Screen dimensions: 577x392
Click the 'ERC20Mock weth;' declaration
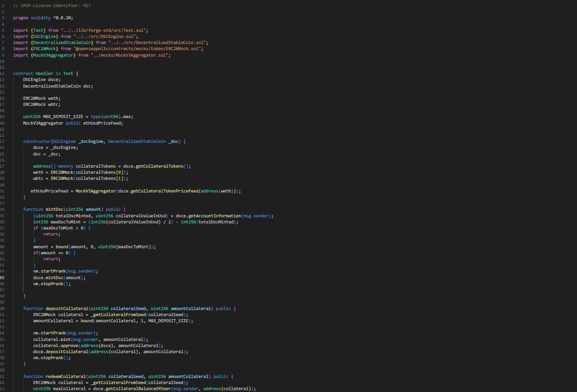pos(42,98)
